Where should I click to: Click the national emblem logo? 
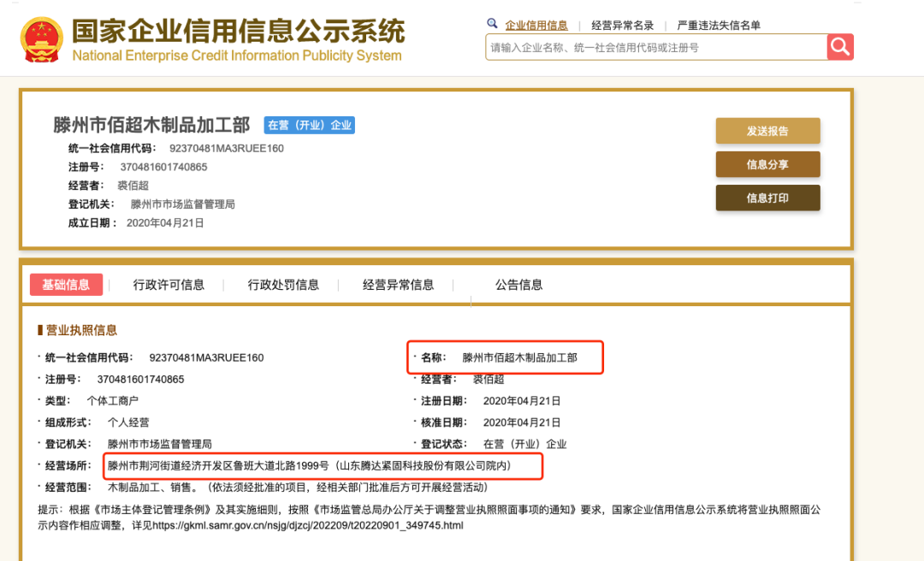tap(41, 39)
